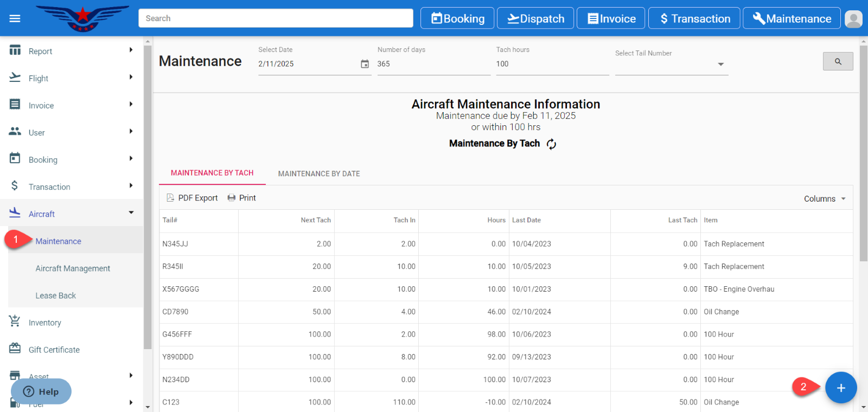Open the hamburger navigation menu
Screen dimensions: 868x412
[x=15, y=18]
